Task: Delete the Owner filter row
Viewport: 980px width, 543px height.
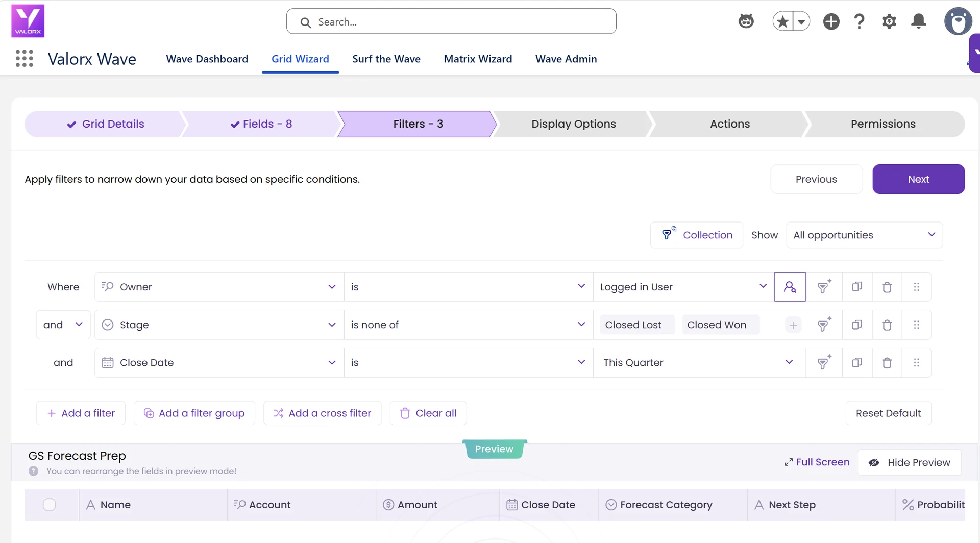Action: pyautogui.click(x=887, y=287)
